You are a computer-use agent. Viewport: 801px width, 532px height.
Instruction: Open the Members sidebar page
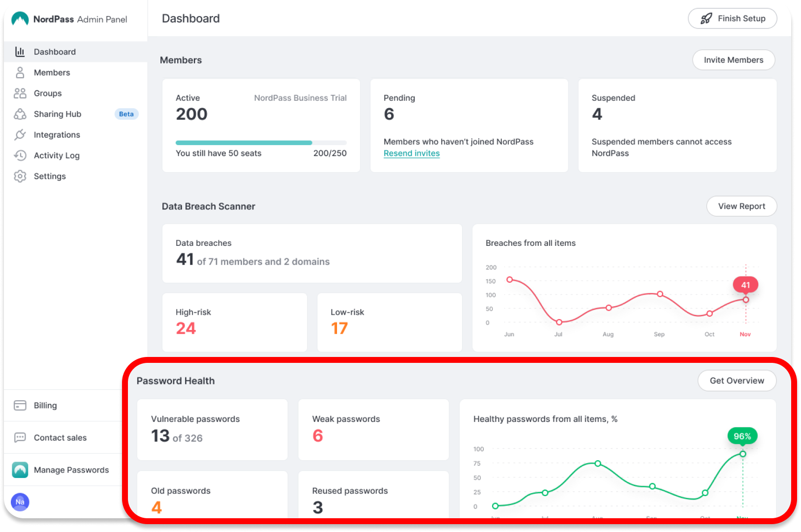tap(75, 73)
